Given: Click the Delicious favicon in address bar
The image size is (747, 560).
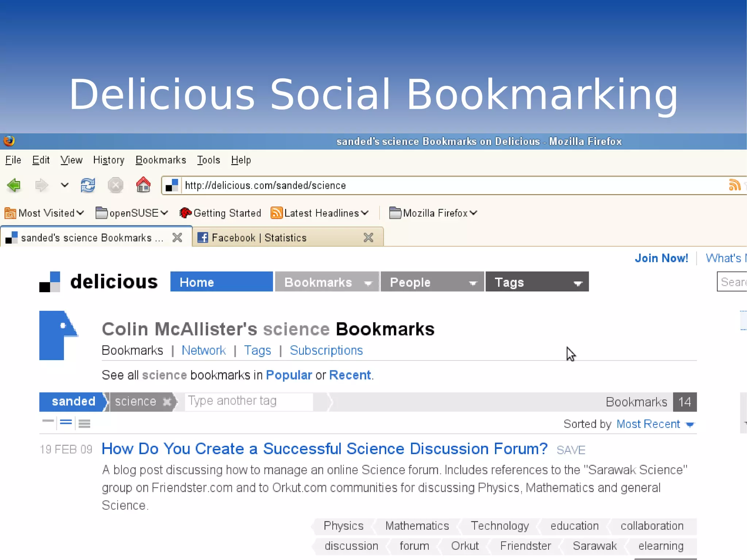Looking at the screenshot, I should point(172,185).
